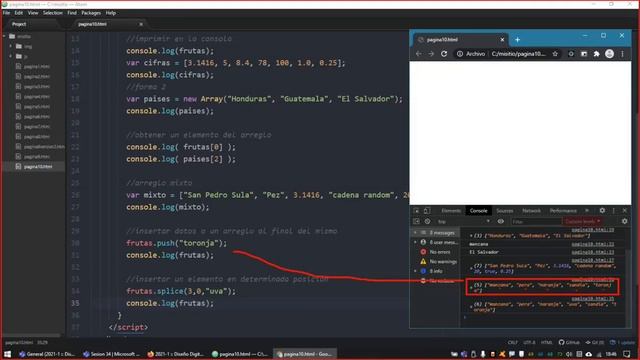Click the console Filter input
This screenshot has height=360, width=640.
(536, 222)
